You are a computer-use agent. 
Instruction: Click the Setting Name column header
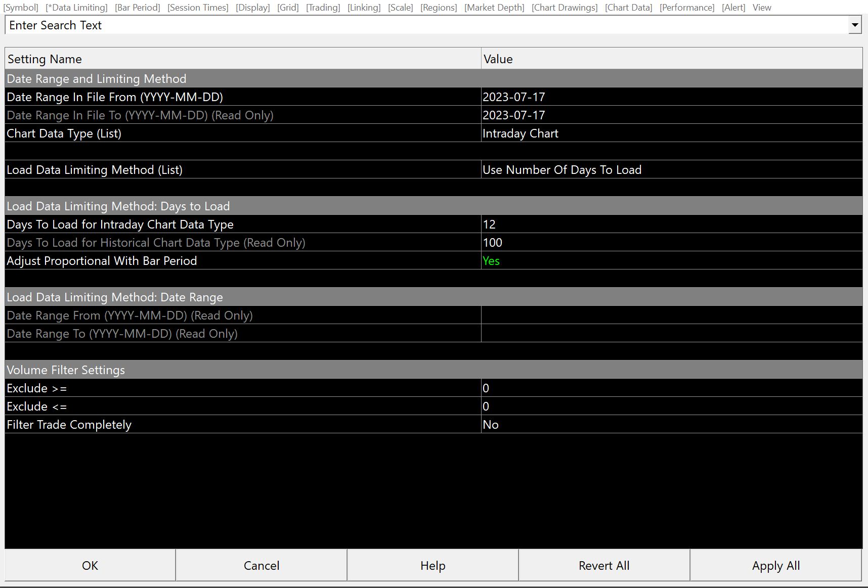click(x=243, y=59)
